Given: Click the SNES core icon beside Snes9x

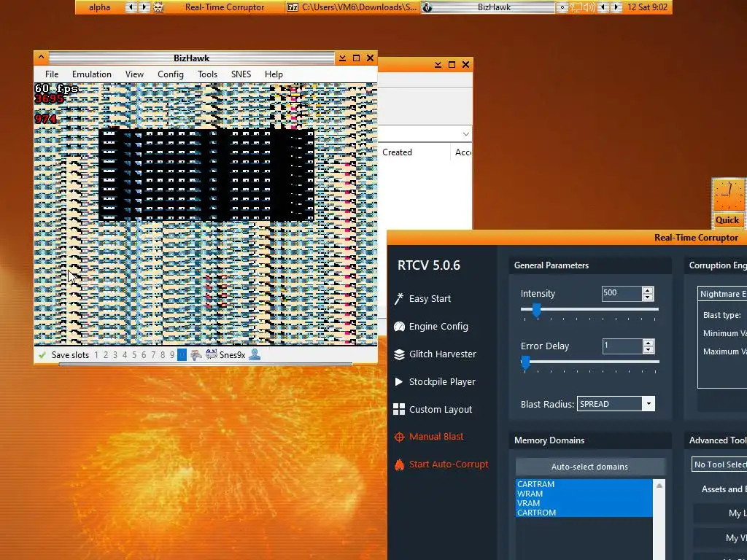Looking at the screenshot, I should coord(211,355).
